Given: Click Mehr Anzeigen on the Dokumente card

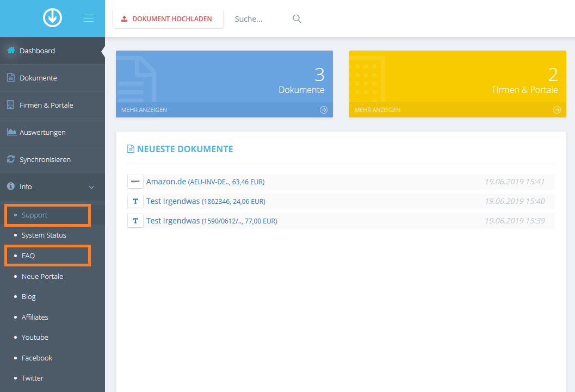Looking at the screenshot, I should [x=144, y=110].
